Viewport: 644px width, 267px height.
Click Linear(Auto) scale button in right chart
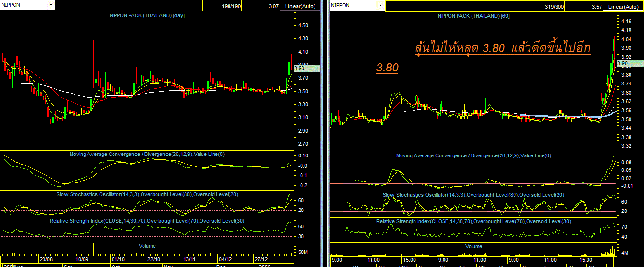[x=623, y=7]
